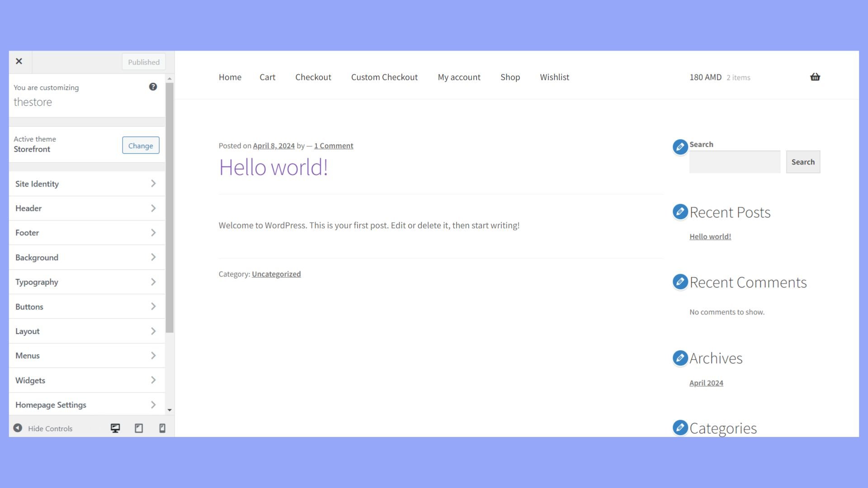Click the help question mark icon
The height and width of the screenshot is (488, 868).
[x=153, y=87]
